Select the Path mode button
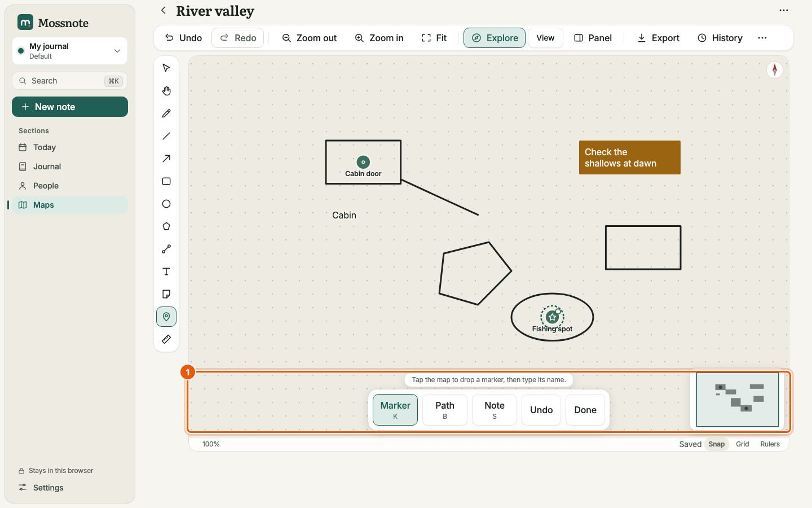This screenshot has width=812, height=508. tap(445, 410)
